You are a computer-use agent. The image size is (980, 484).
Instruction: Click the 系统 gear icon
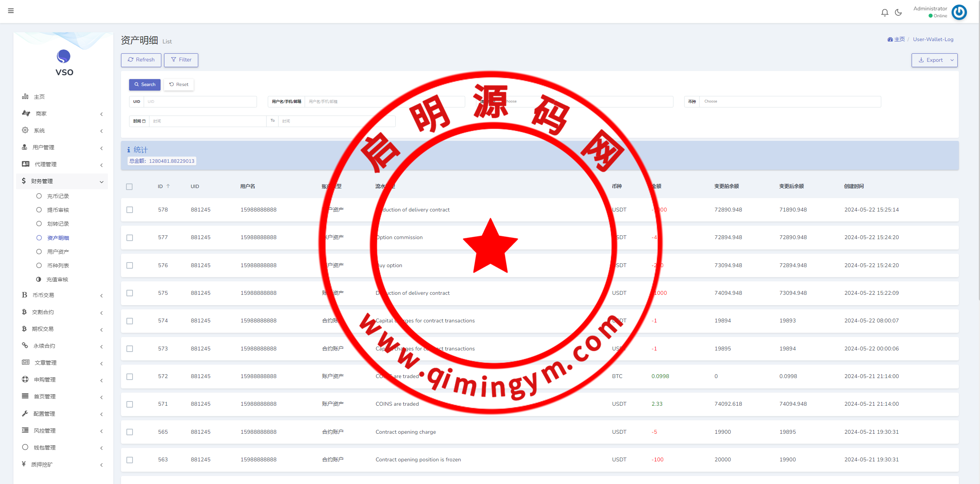click(25, 130)
